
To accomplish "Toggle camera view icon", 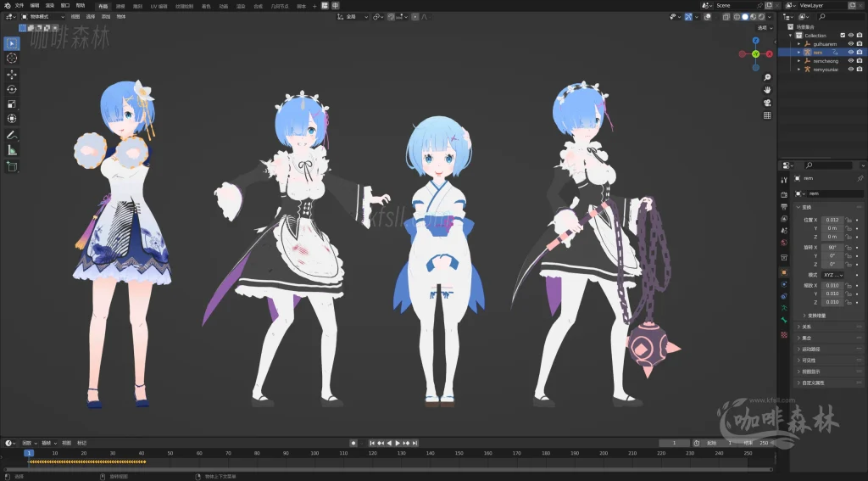I will click(x=767, y=103).
